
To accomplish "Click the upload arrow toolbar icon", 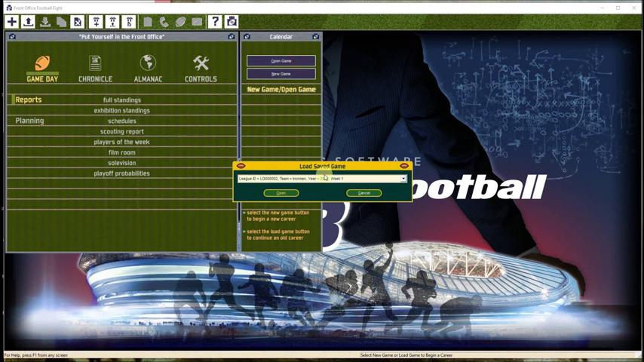I will pos(28,22).
